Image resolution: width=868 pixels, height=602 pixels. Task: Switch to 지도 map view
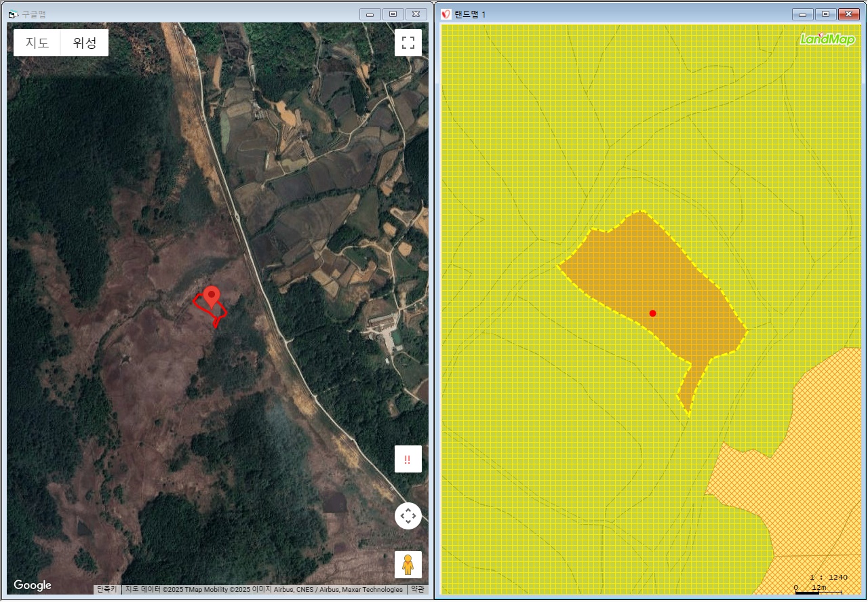37,43
